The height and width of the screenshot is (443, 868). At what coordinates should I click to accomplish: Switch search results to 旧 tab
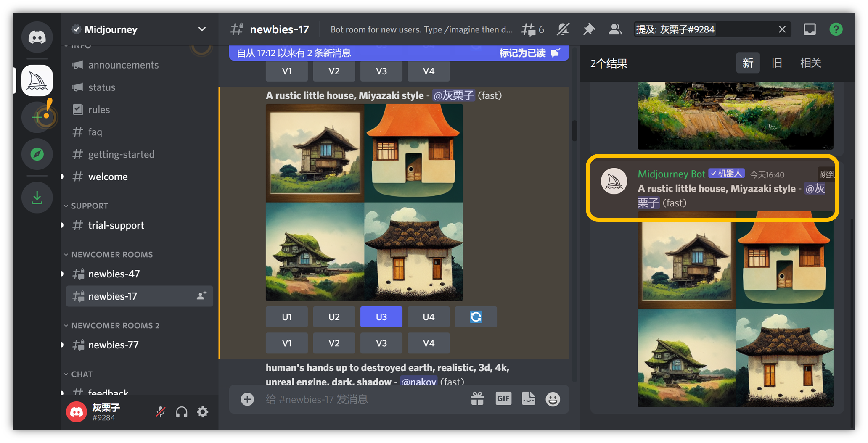pos(776,63)
